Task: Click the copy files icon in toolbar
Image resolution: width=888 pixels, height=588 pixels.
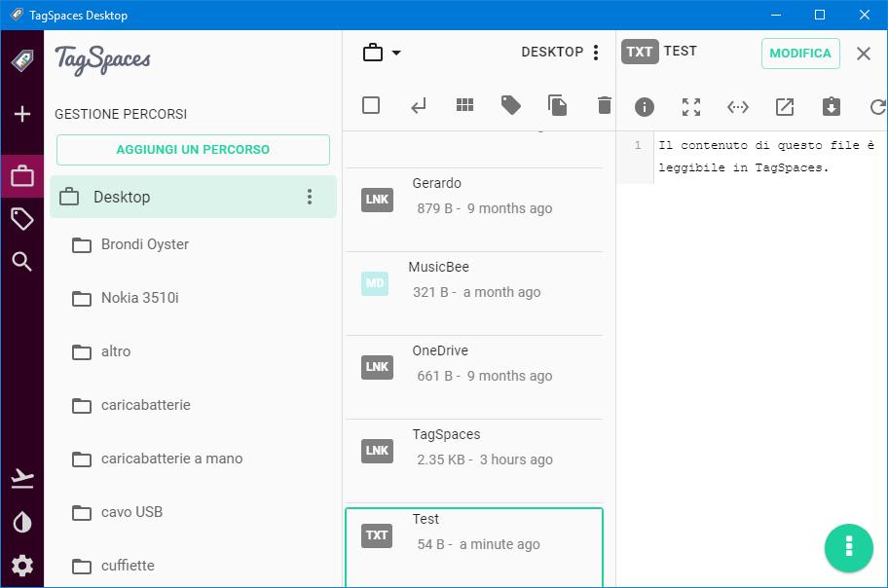Action: pyautogui.click(x=557, y=105)
